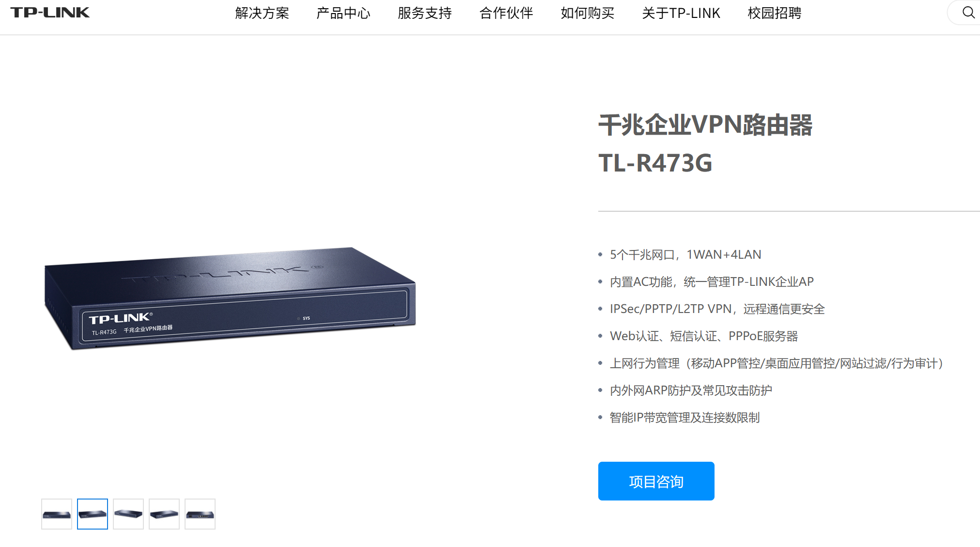Select the 合作伙伴 navigation item
Viewport: 980px width, 547px height.
[506, 13]
